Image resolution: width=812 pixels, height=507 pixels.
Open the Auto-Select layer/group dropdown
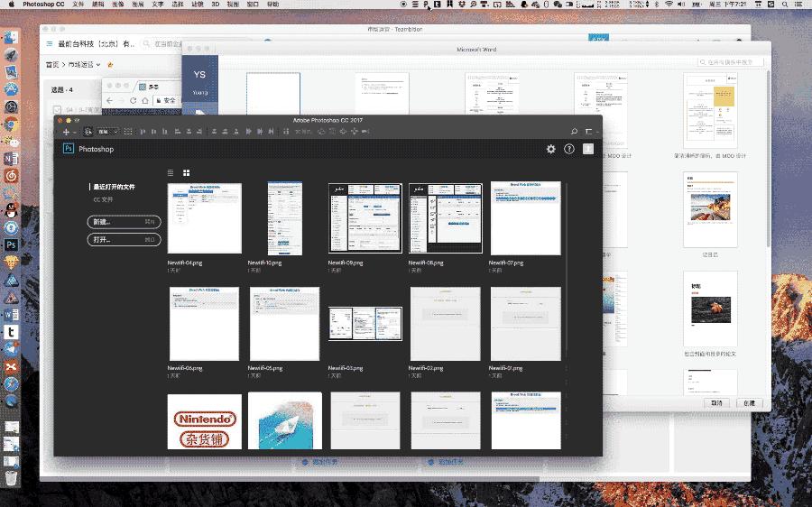click(x=107, y=132)
